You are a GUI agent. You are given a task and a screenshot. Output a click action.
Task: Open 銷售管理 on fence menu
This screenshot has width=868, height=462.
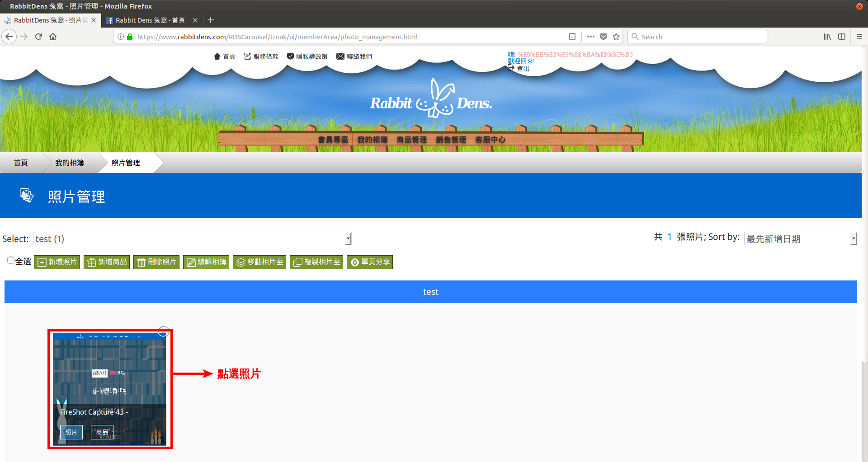[451, 140]
